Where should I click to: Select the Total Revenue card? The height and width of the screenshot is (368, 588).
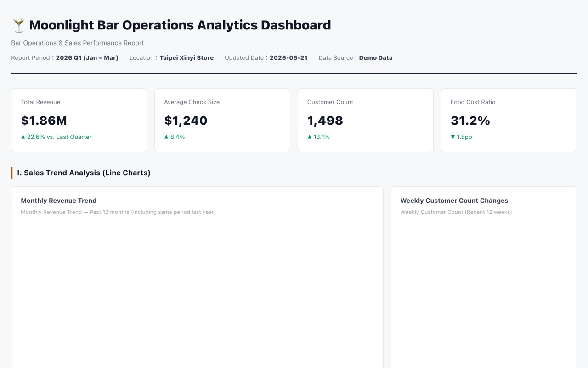79,121
